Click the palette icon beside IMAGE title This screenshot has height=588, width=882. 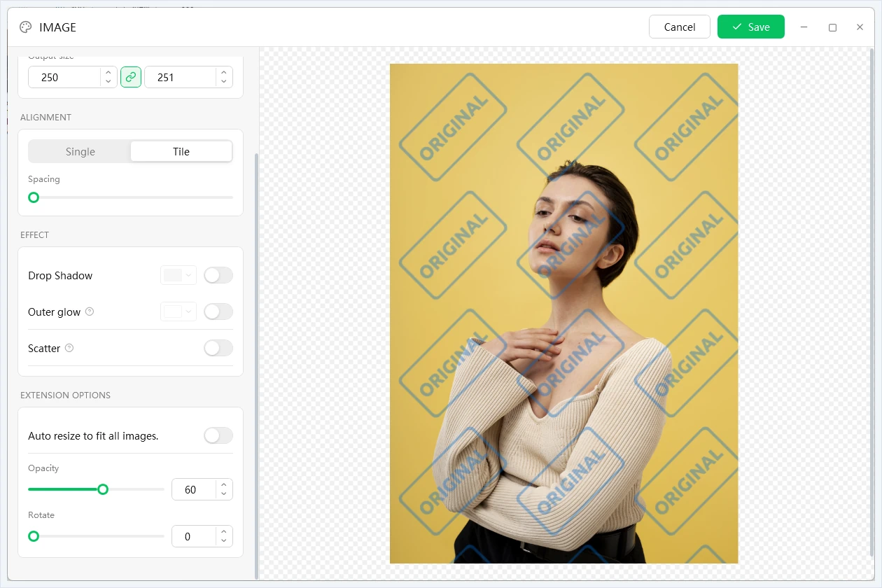pos(26,27)
